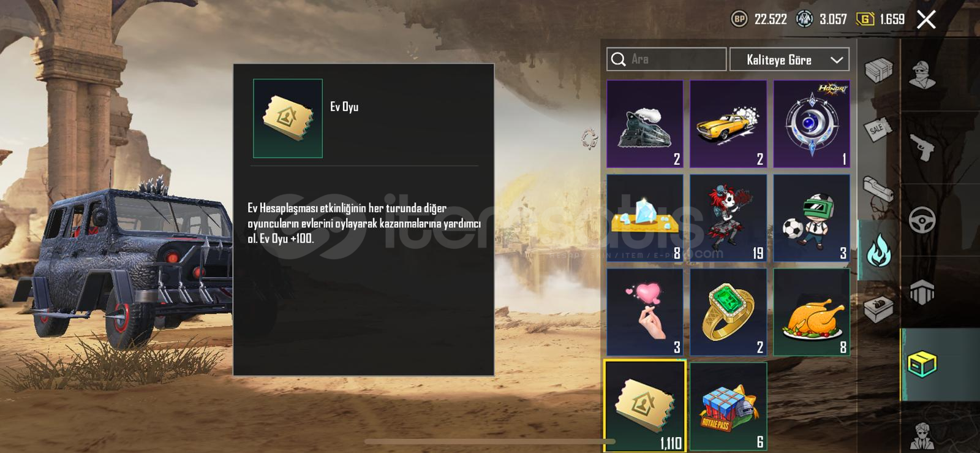This screenshot has width=980, height=453.
Task: Focus the Ara search field
Action: coord(666,59)
